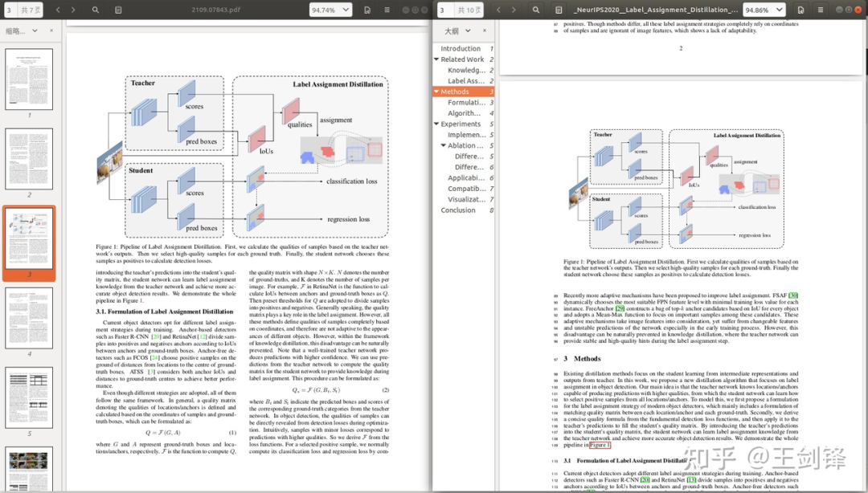Select Visualizat... outline entry

click(467, 200)
